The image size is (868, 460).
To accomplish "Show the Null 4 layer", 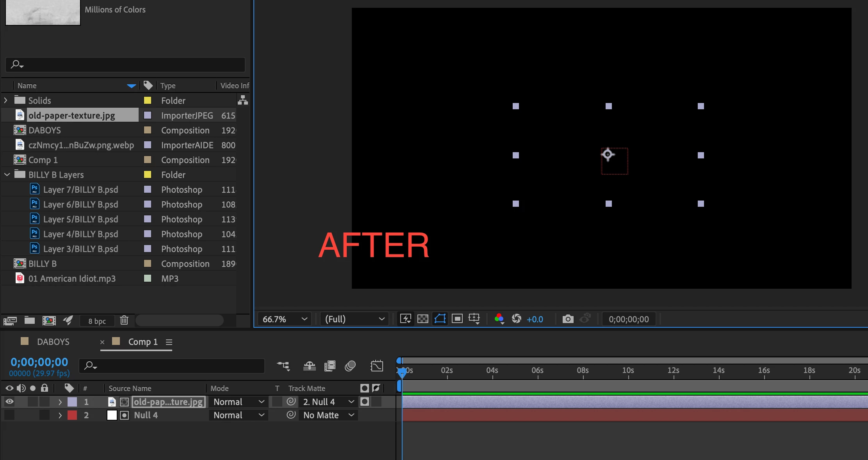I will click(9, 415).
